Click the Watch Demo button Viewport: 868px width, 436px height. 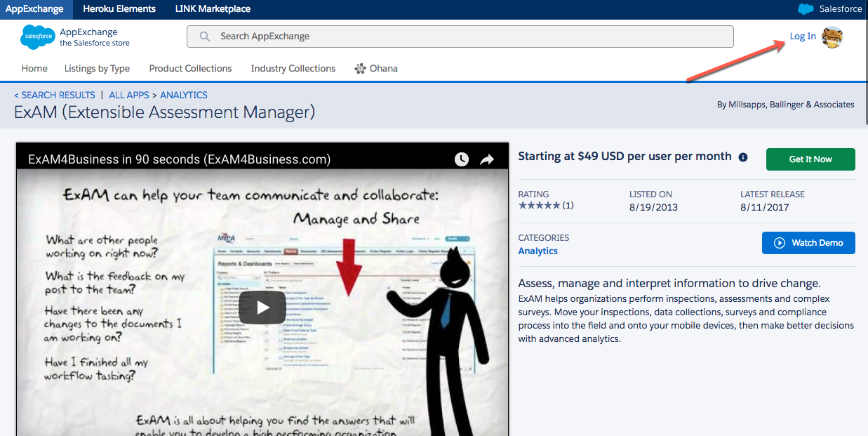click(x=808, y=243)
